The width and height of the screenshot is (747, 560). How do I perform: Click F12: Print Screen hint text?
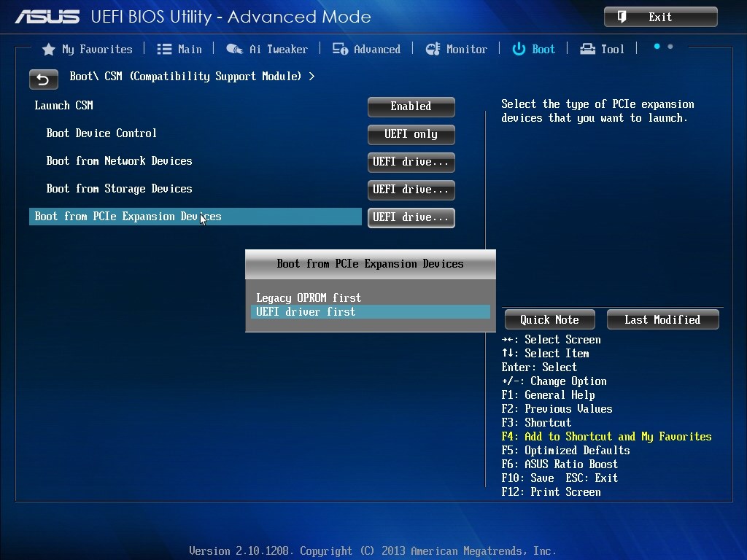point(551,492)
